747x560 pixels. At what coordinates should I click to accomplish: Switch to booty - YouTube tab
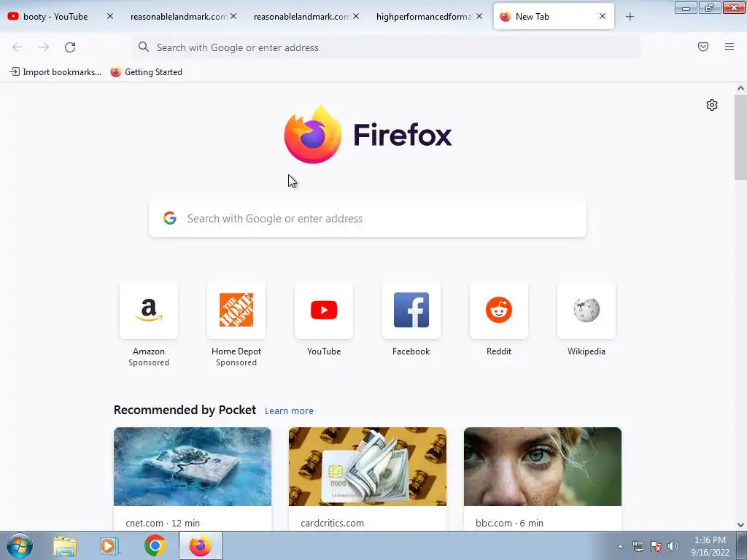(x=55, y=17)
